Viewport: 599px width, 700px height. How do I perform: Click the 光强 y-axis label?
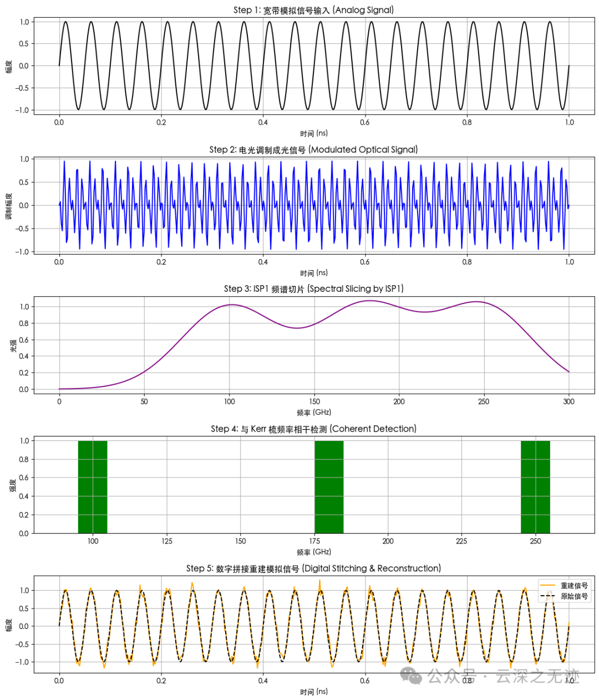point(13,346)
